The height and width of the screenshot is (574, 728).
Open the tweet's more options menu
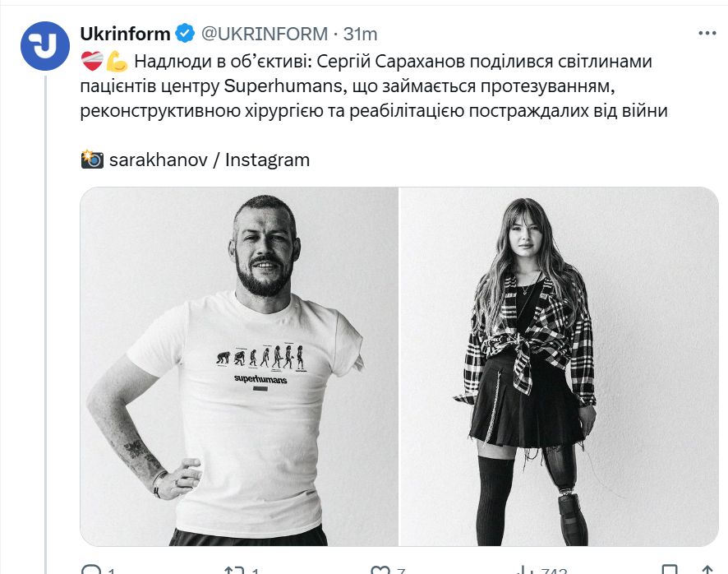[x=707, y=34]
